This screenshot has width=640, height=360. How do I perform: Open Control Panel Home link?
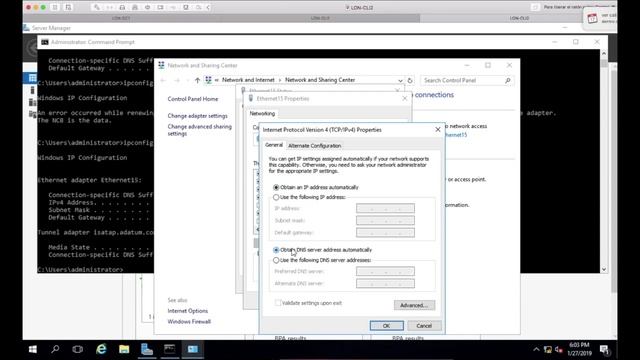click(193, 99)
